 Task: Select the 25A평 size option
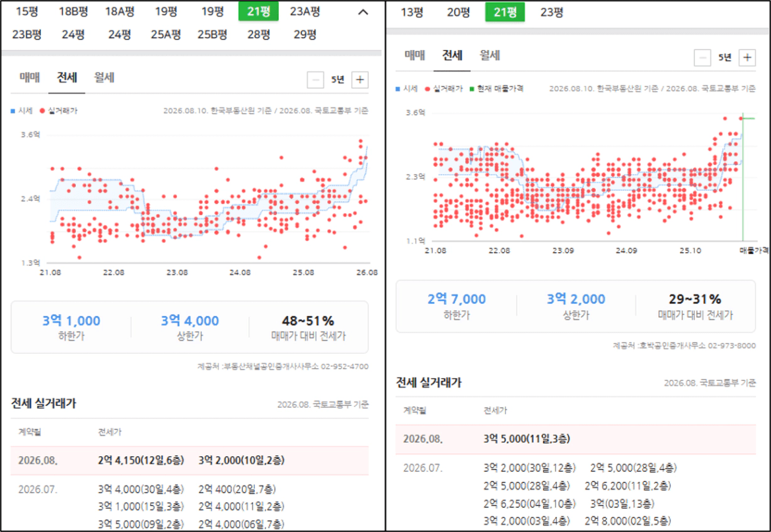(x=166, y=34)
